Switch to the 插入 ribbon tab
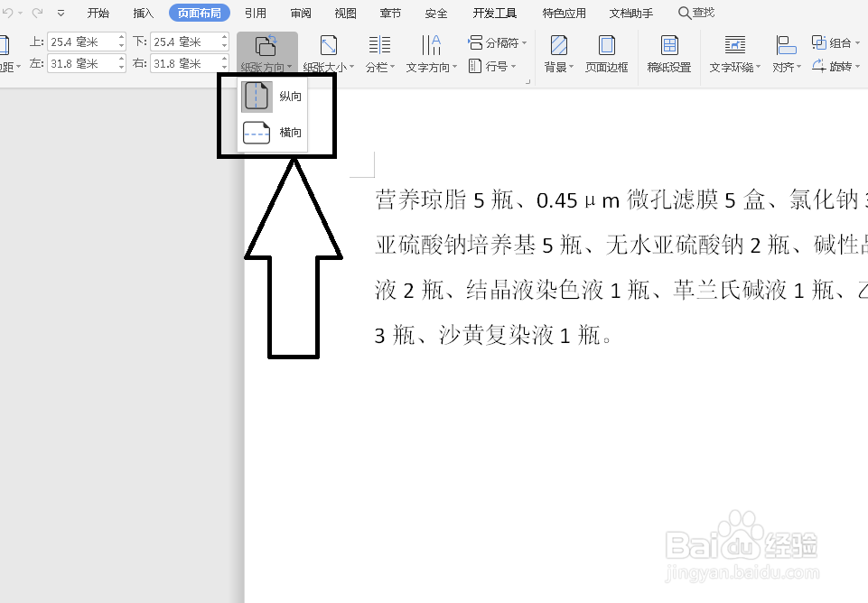 (x=143, y=12)
